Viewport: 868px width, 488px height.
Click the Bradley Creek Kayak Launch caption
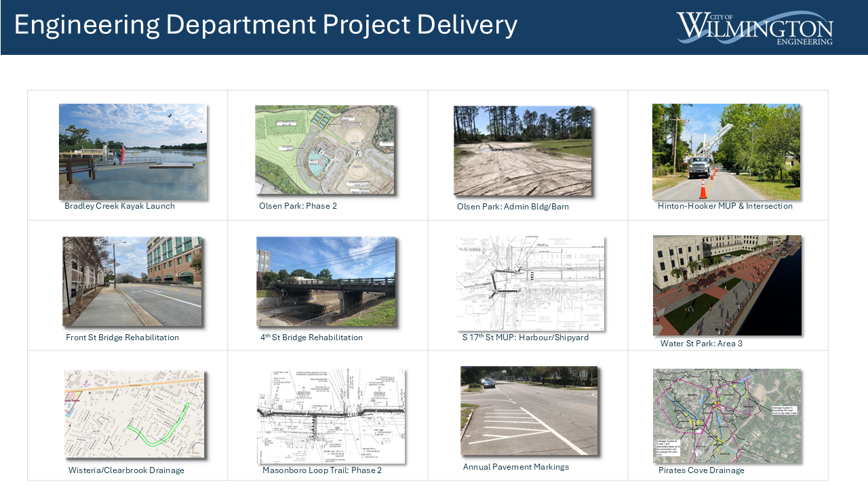(120, 205)
